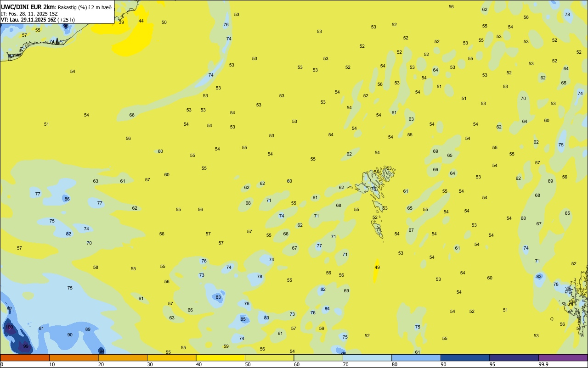The width and height of the screenshot is (588, 368).
Task: Click the purple legend swatch above 99.9
Action: coord(563,357)
